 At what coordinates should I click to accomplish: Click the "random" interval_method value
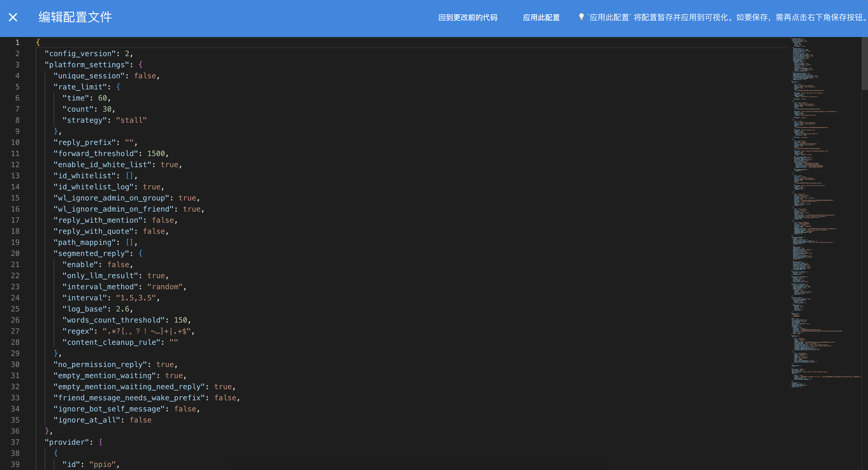(x=165, y=287)
